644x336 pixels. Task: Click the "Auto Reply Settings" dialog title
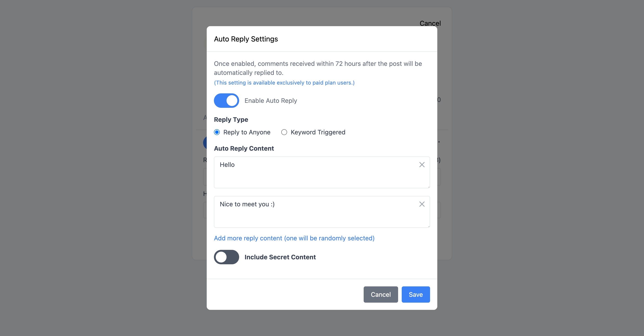246,39
